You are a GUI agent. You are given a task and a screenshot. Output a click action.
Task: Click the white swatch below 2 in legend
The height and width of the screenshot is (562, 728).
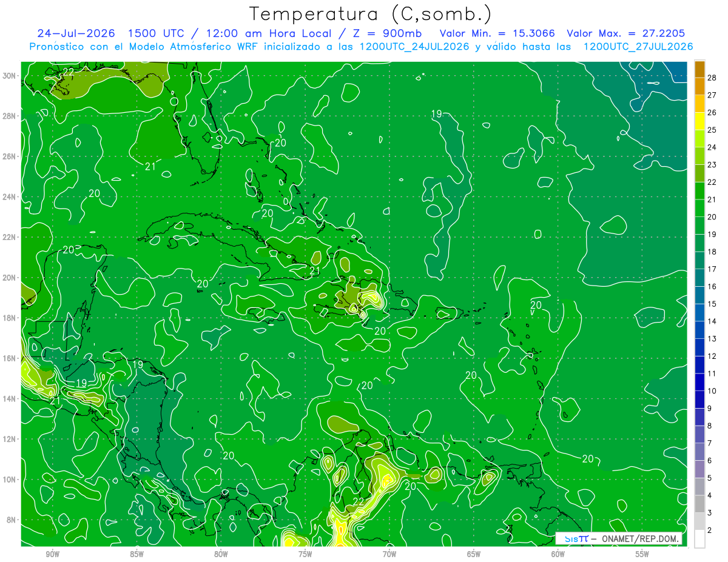click(699, 539)
